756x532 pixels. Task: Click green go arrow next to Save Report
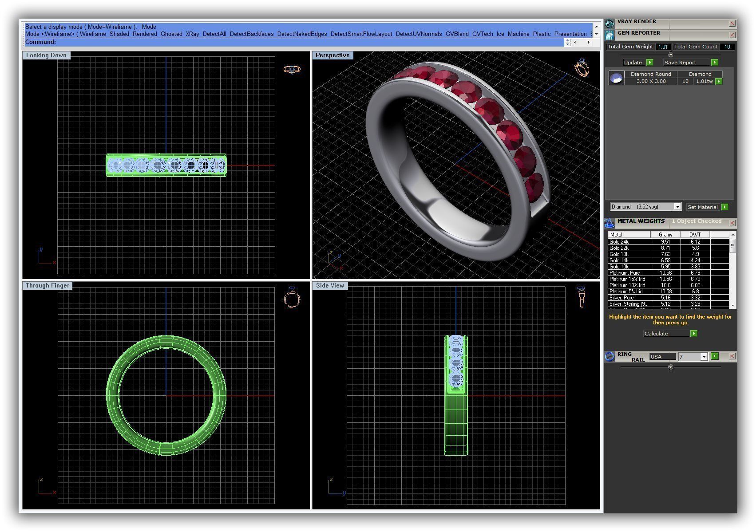714,63
